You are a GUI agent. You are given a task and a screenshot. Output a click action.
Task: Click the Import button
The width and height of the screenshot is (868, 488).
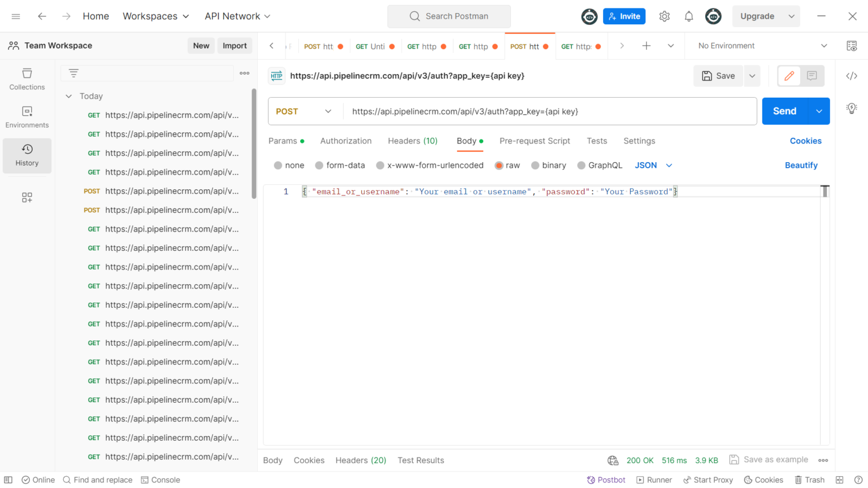[235, 46]
